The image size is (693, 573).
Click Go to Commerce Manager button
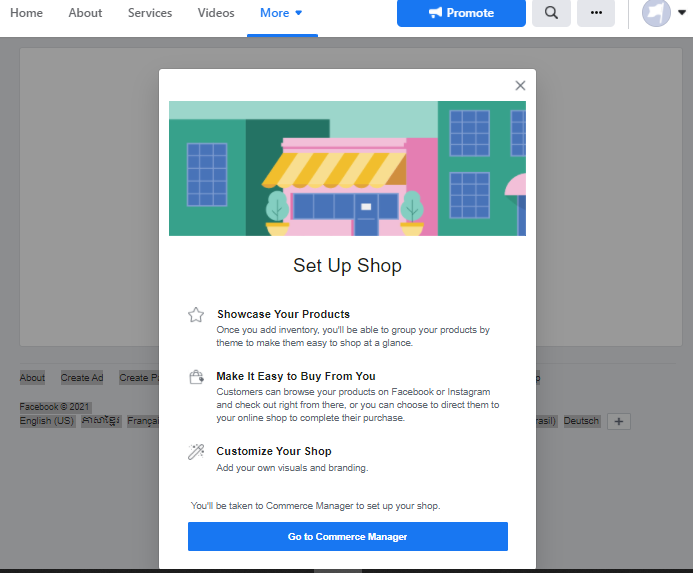[348, 536]
